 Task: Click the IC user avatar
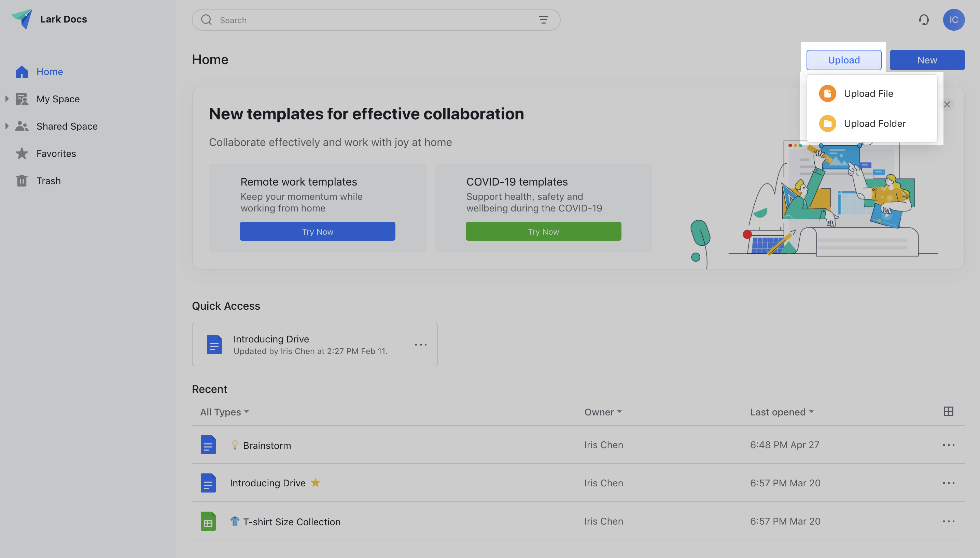coord(953,20)
